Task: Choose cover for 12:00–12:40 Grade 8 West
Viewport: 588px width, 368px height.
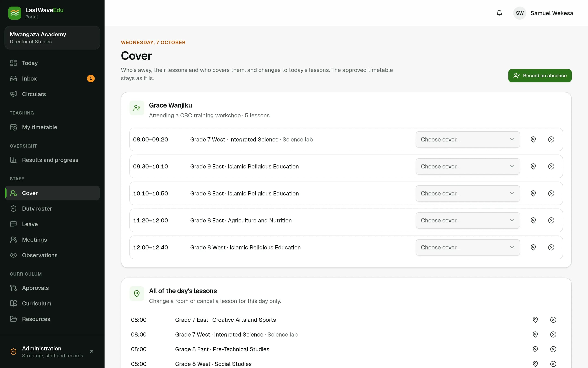Action: 468,248
